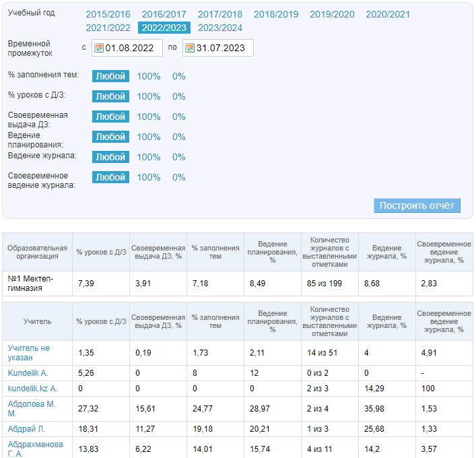Set '% уроков с Д/З' filter to 0%

pos(178,96)
